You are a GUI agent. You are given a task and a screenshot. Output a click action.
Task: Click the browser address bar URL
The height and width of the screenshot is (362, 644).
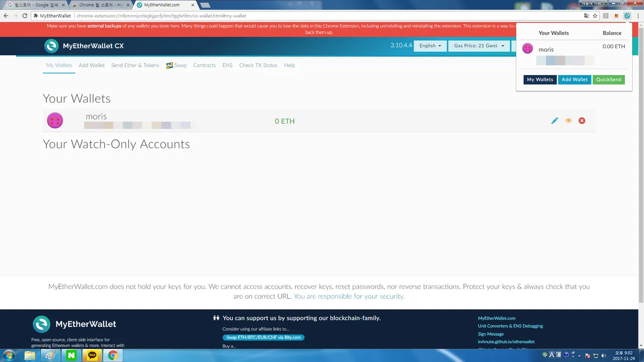pos(162,16)
